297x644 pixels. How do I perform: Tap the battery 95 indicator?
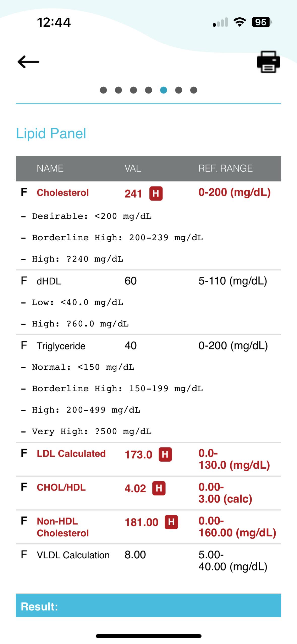click(261, 22)
